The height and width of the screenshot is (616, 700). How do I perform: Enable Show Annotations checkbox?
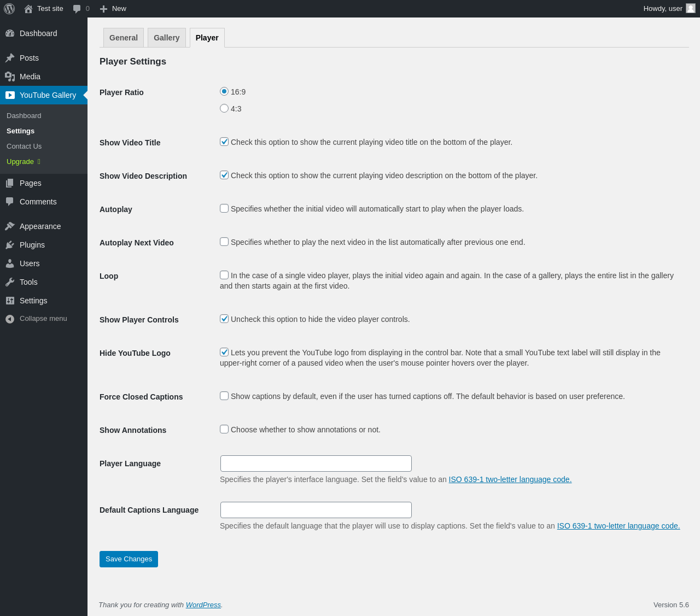(224, 429)
